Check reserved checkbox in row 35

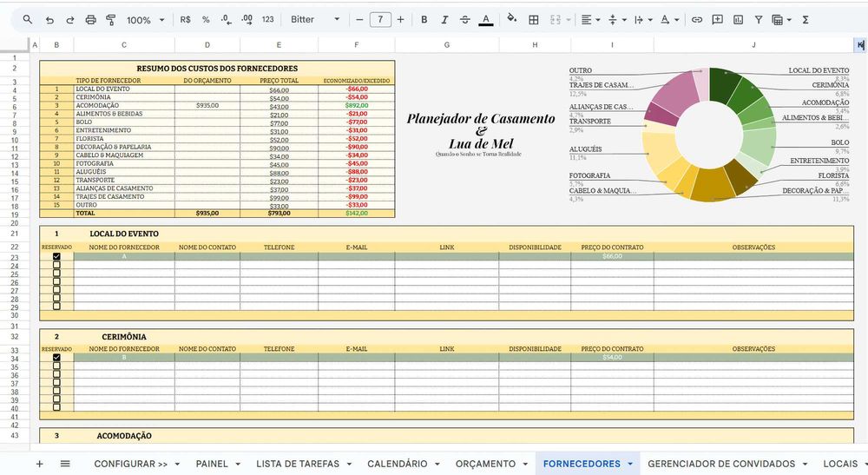pos(56,366)
